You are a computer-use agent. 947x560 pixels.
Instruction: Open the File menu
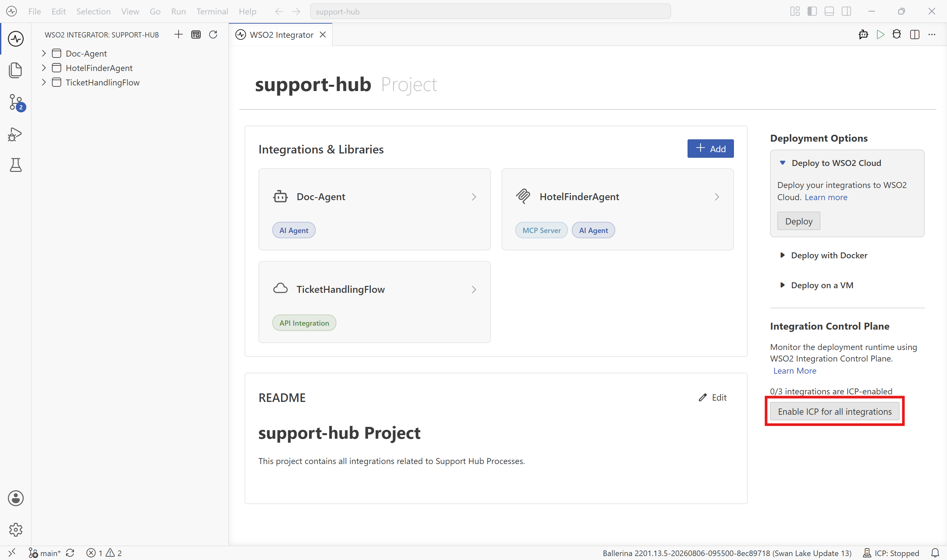(34, 11)
